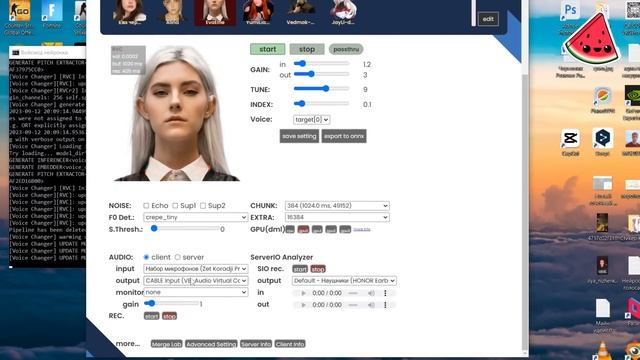Click the INDEX slider
The height and width of the screenshot is (360, 640).
click(322, 104)
